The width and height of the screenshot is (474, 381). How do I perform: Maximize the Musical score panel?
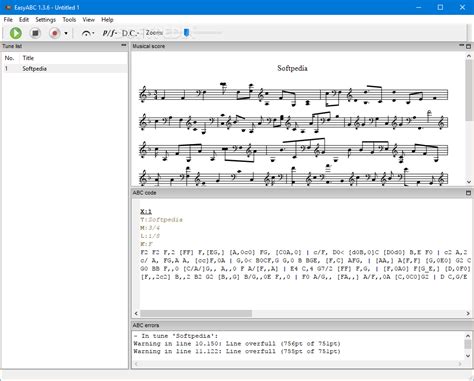(468, 46)
